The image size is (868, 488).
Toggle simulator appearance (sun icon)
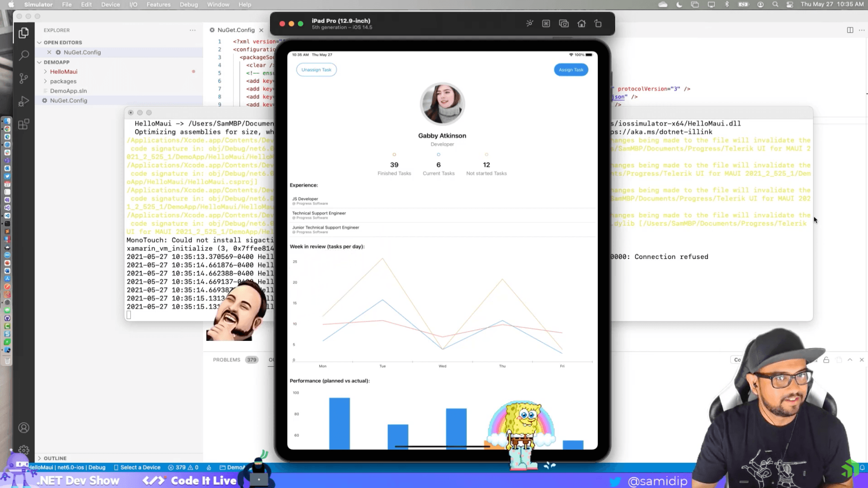click(x=530, y=23)
